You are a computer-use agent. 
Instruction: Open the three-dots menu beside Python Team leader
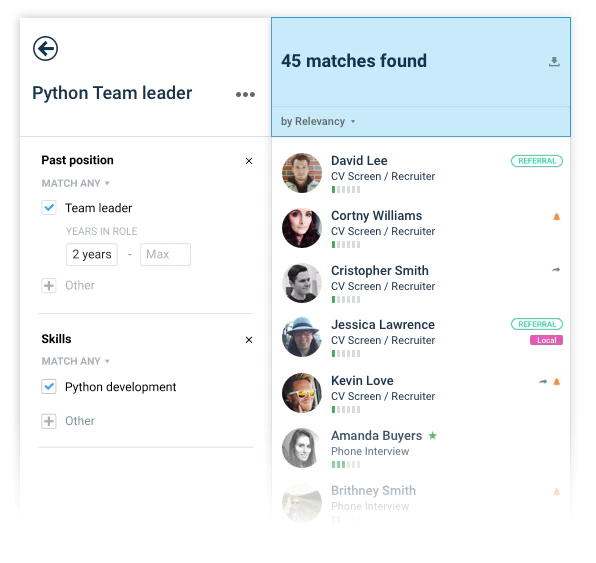[x=245, y=94]
